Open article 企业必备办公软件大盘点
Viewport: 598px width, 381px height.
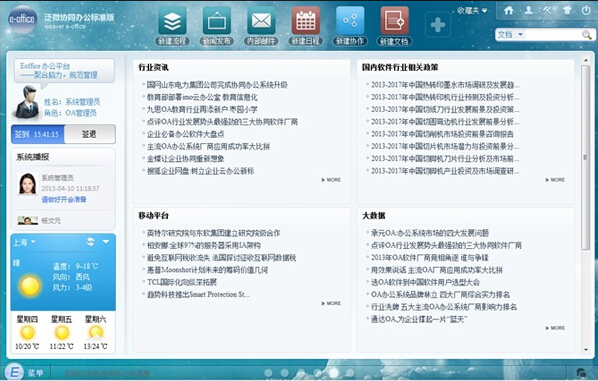[185, 134]
